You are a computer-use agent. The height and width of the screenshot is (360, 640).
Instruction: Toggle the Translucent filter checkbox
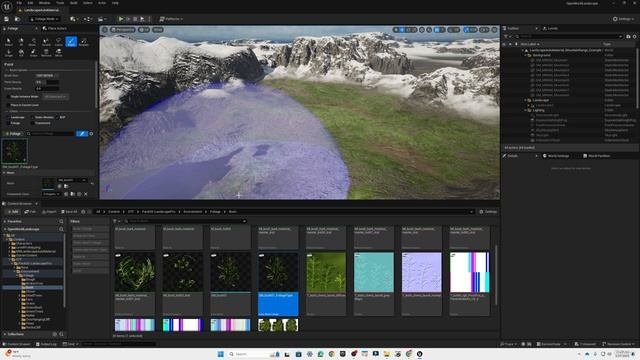(32, 123)
